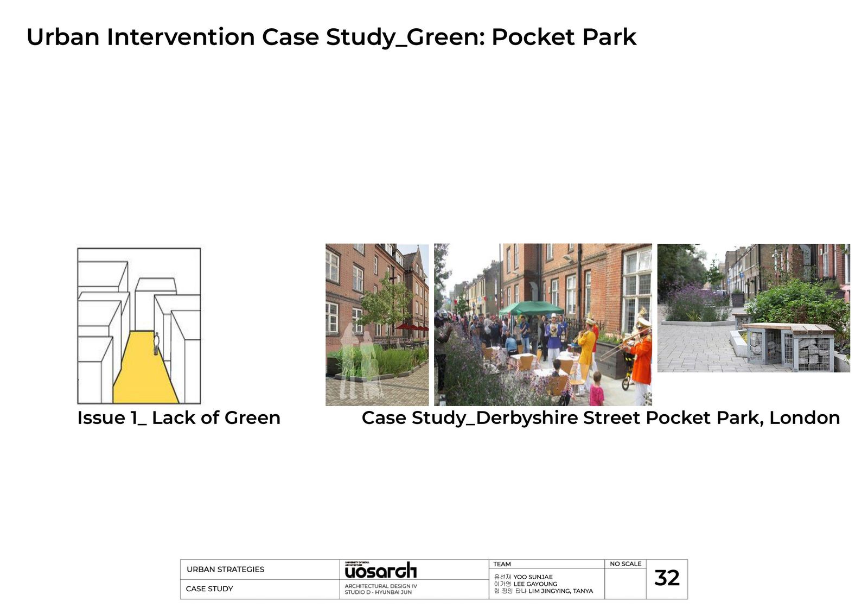The height and width of the screenshot is (614, 868).
Task: Select the tiny person figure in diagram
Action: tap(157, 343)
